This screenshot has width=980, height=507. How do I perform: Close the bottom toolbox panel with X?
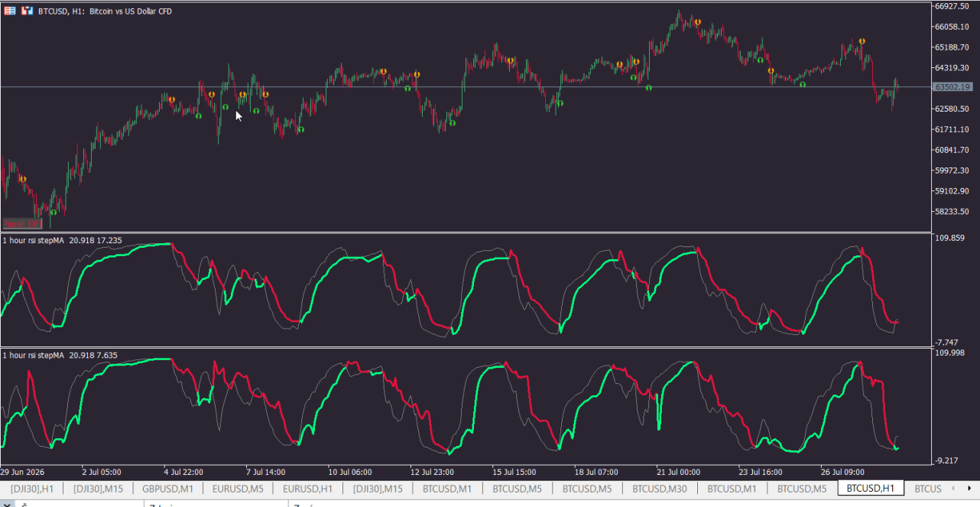[x=7, y=503]
